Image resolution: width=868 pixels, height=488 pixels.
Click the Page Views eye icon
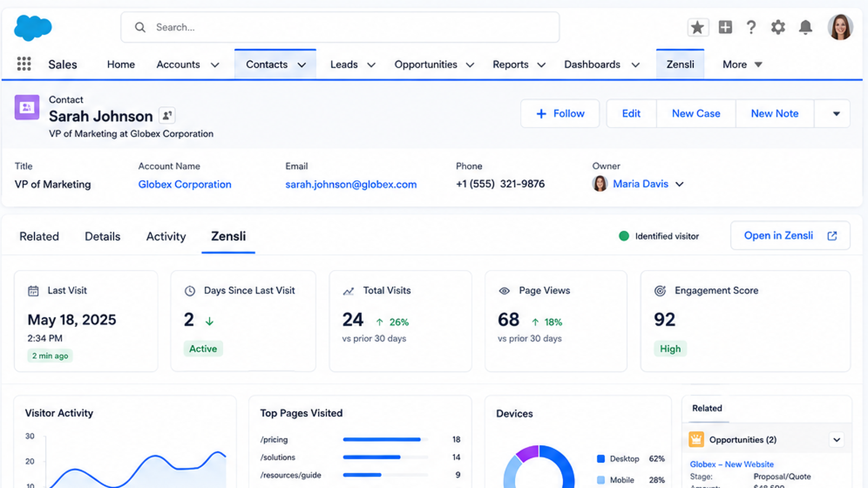[x=504, y=291]
